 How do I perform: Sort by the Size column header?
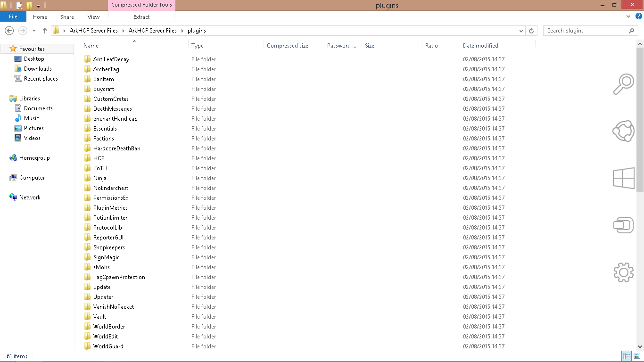coord(370,46)
